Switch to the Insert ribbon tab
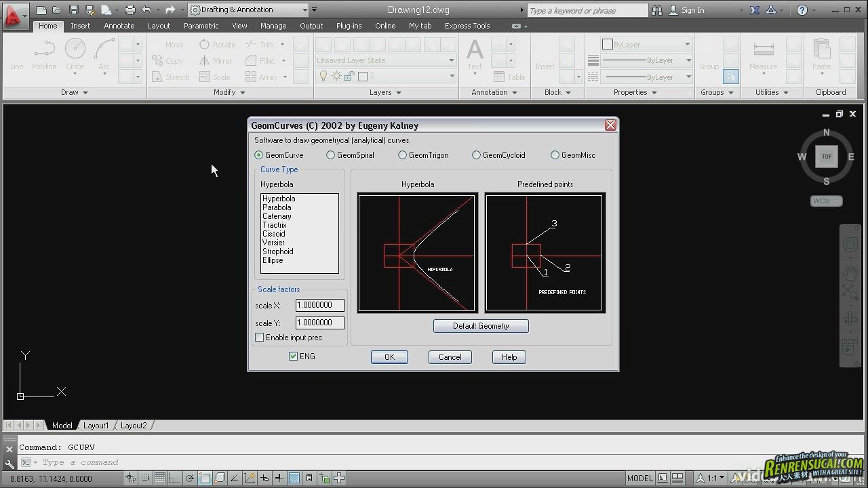868x488 pixels. [x=80, y=26]
